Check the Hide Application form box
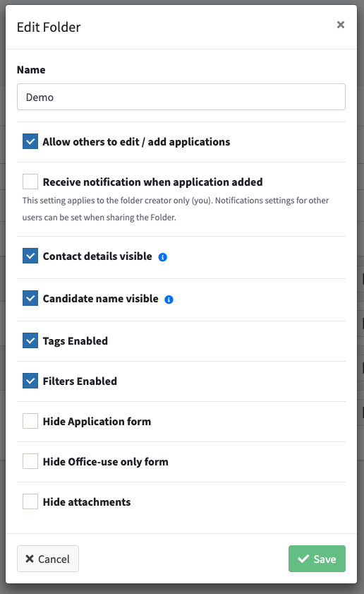 tap(30, 421)
